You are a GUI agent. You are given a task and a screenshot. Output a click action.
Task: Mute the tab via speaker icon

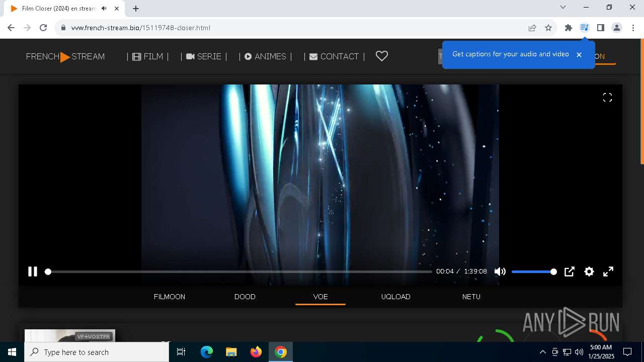(x=104, y=9)
